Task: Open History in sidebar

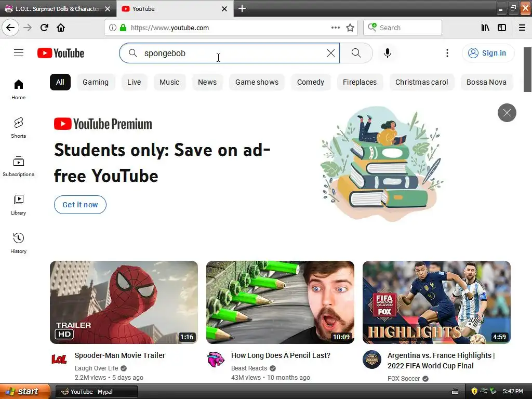Action: tap(18, 243)
